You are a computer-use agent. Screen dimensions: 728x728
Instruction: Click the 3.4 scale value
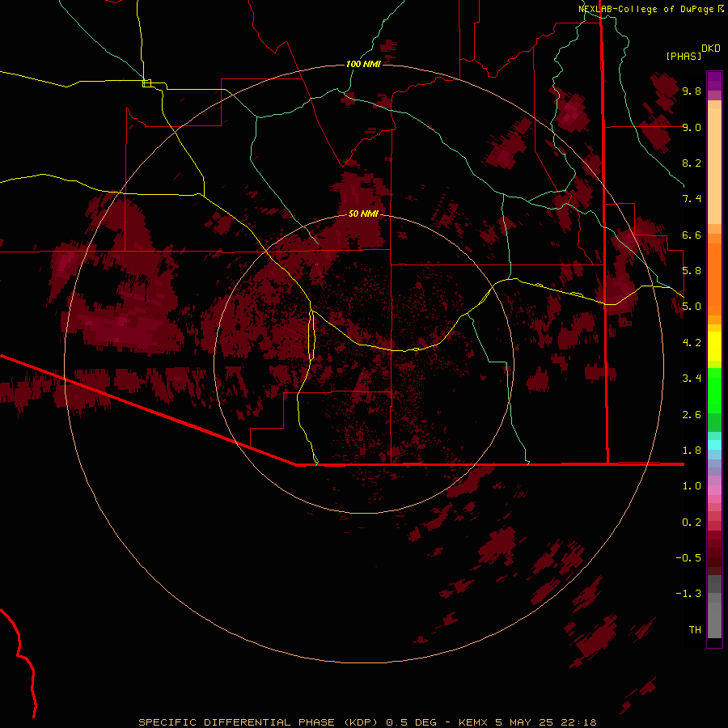coord(692,379)
